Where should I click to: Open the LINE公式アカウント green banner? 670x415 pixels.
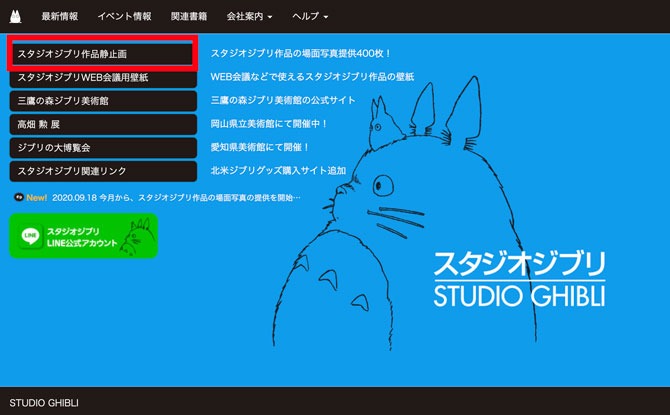(x=84, y=236)
